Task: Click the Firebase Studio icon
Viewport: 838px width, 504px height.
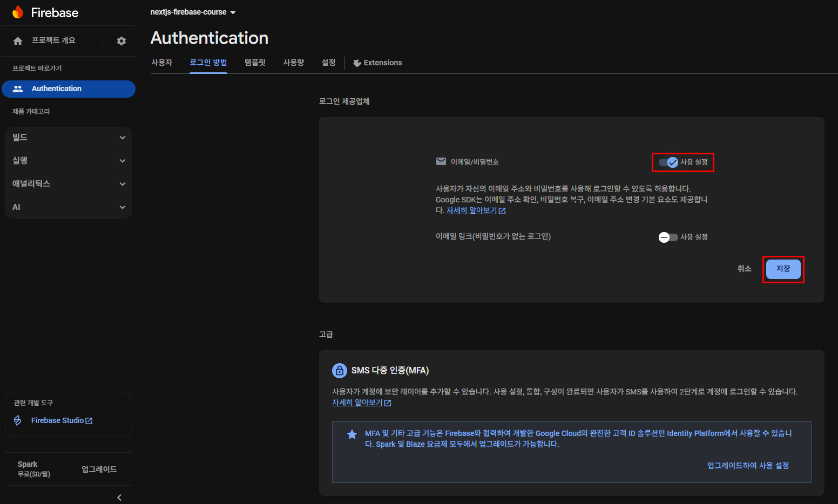Action: pos(18,420)
